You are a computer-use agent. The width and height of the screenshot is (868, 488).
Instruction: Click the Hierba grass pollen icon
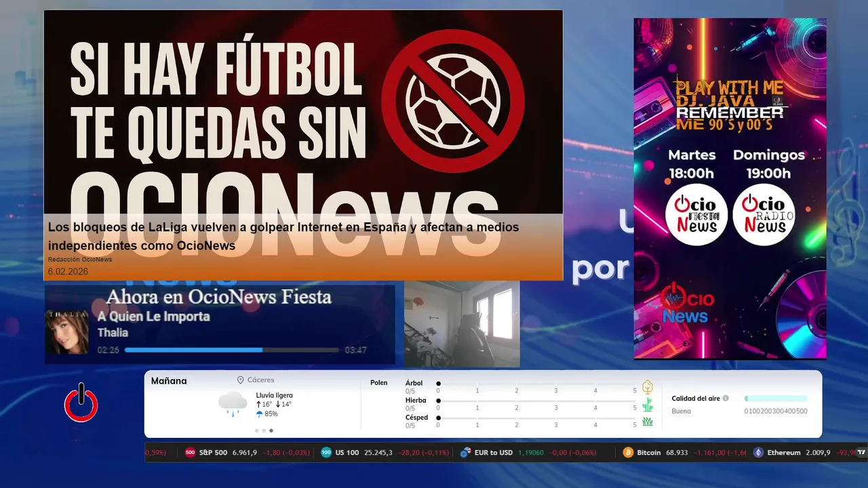[648, 405]
